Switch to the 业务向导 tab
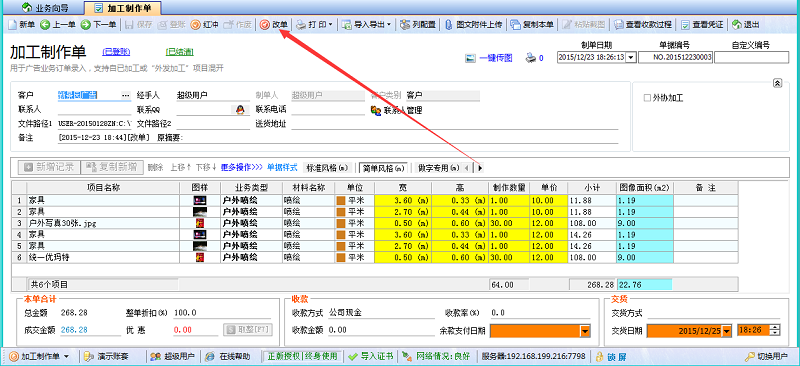This screenshot has height=366, width=800. point(44,8)
